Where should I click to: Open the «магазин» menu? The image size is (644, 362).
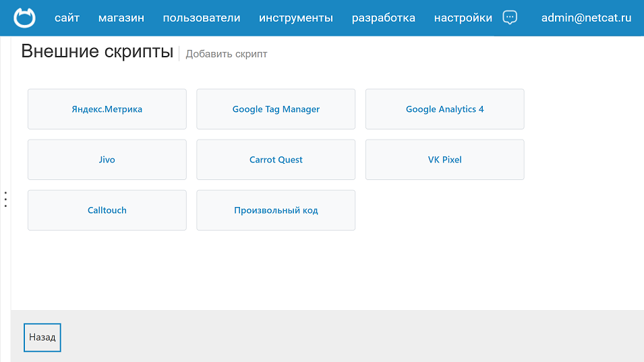(x=121, y=18)
